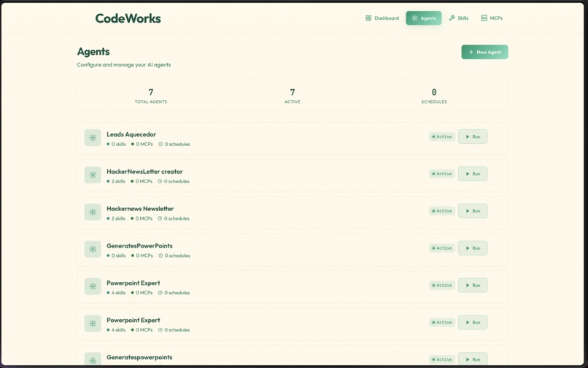This screenshot has width=588, height=368.
Task: Run the Hackernews Newsletter agent
Action: [473, 211]
